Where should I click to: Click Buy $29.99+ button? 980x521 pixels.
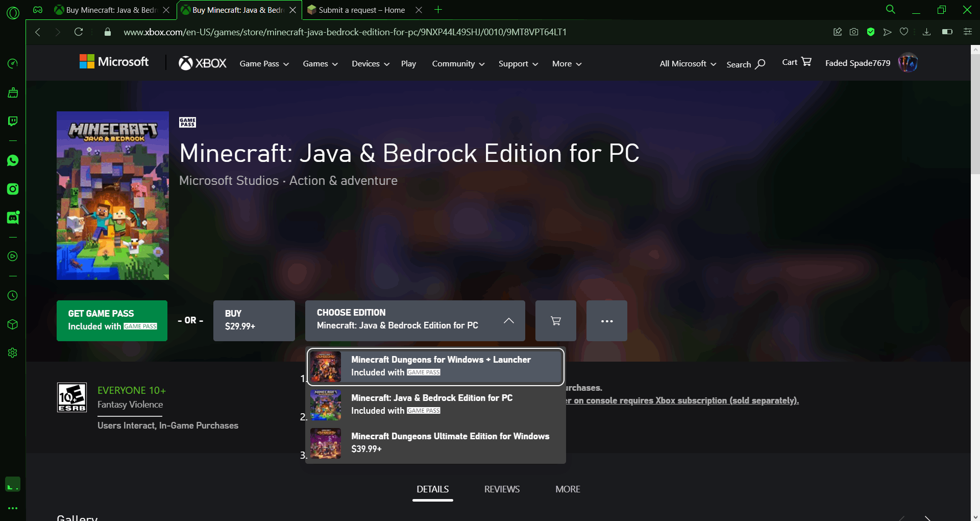tap(254, 321)
